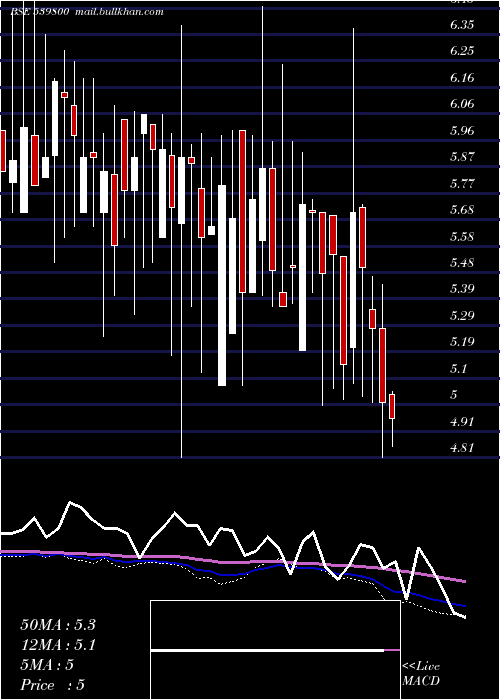Click the <<Live MACD label
500x700 pixels.
(421, 673)
